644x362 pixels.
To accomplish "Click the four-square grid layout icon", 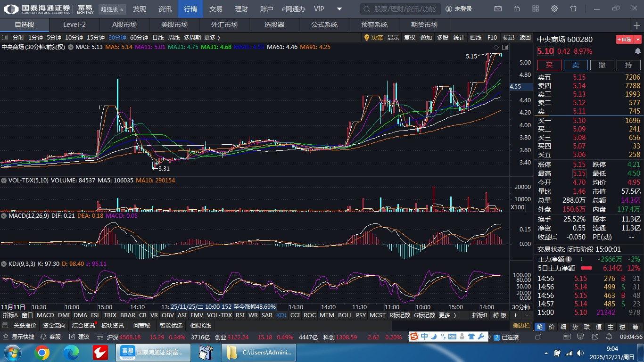I will coord(536,9).
